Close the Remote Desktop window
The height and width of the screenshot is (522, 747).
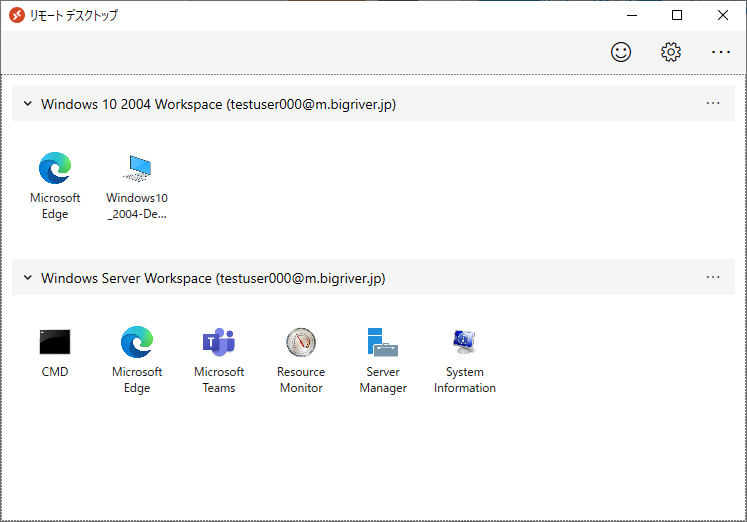click(723, 15)
